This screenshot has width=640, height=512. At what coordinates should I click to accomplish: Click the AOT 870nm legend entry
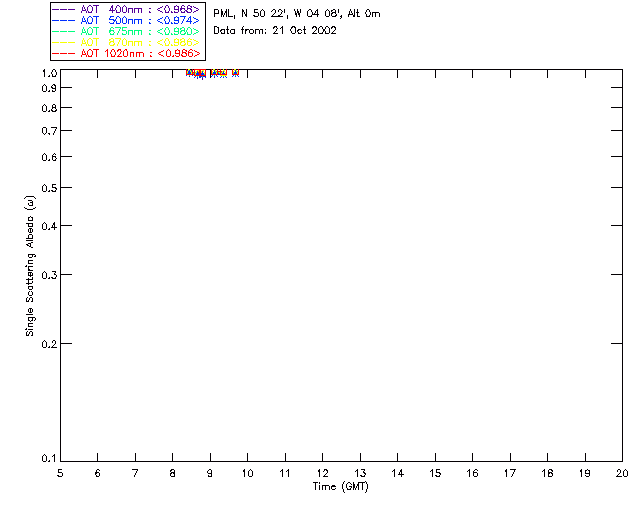point(126,42)
